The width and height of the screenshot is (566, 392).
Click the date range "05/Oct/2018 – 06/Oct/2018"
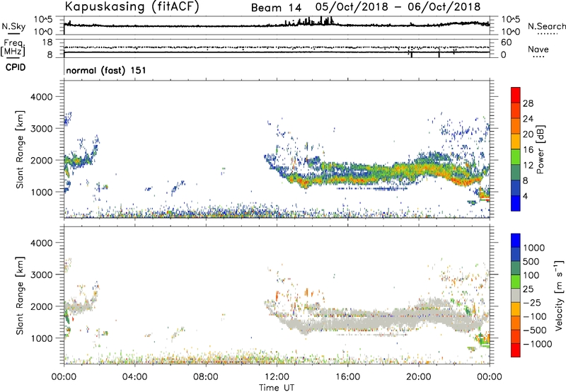pos(398,7)
